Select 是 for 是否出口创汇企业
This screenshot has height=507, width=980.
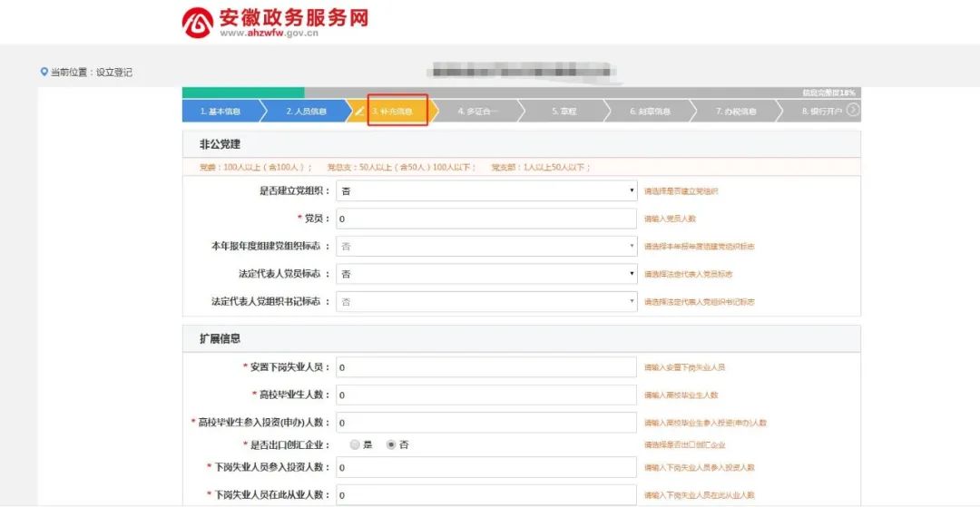(355, 444)
